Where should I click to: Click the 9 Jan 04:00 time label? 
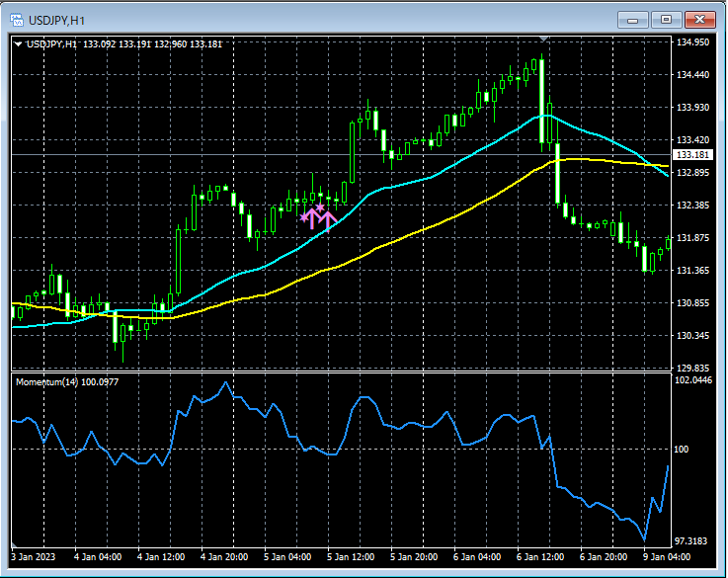(x=666, y=556)
